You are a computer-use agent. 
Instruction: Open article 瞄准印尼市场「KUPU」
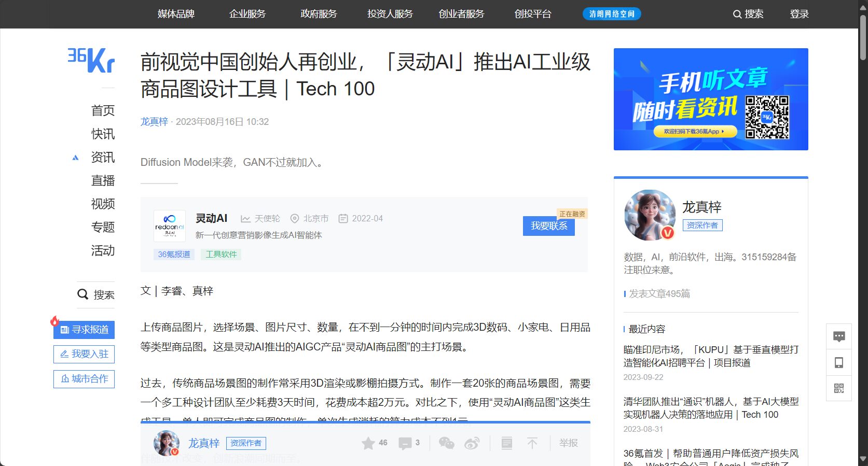click(x=711, y=356)
